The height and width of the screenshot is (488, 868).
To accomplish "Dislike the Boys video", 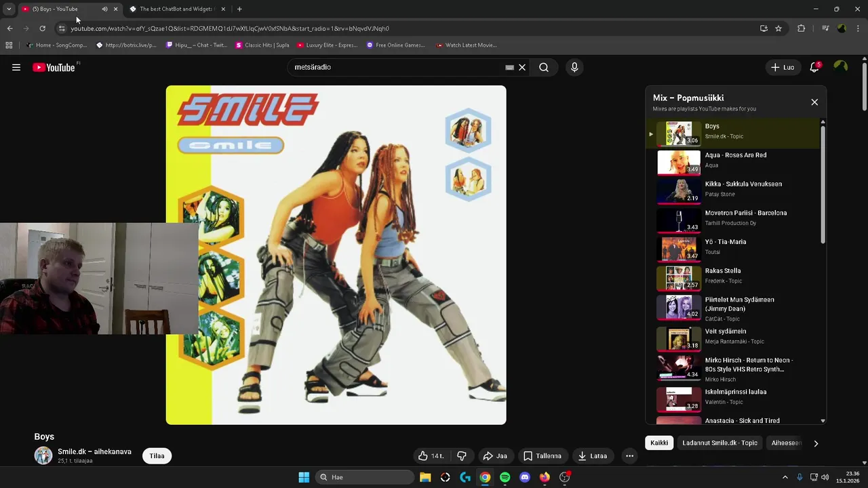I will click(x=462, y=456).
